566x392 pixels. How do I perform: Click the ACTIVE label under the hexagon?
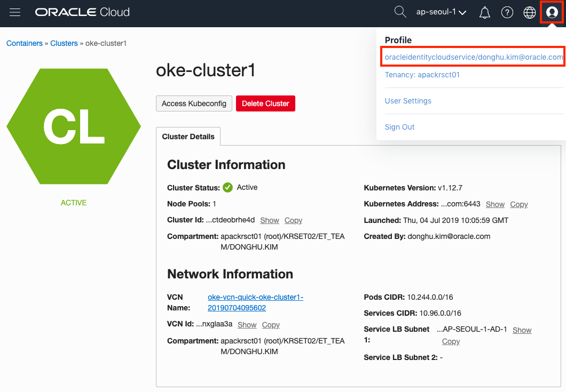pyautogui.click(x=74, y=203)
